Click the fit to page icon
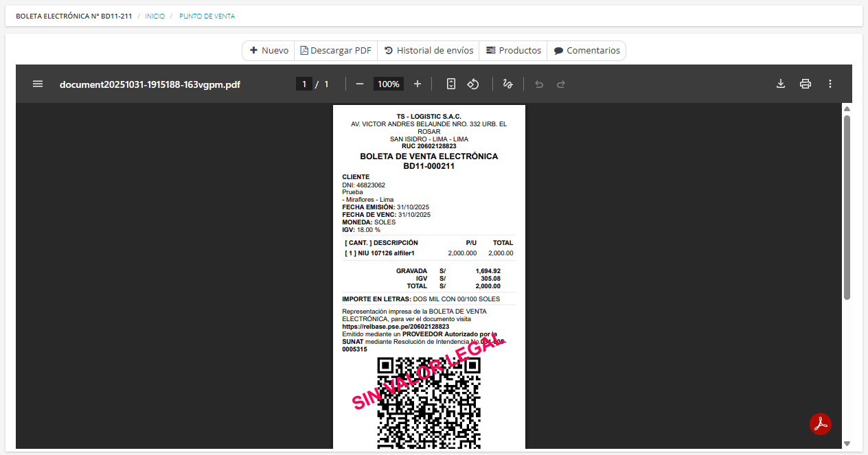868x455 pixels. point(451,84)
